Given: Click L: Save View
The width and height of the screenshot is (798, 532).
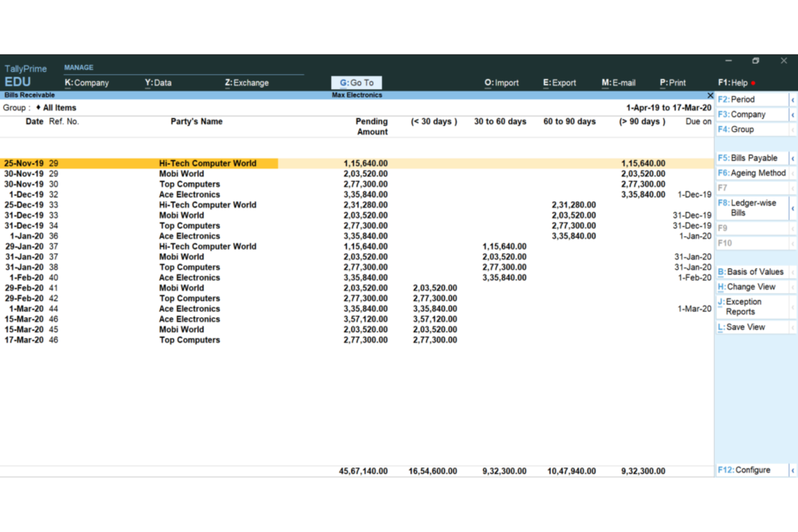Looking at the screenshot, I should 752,327.
